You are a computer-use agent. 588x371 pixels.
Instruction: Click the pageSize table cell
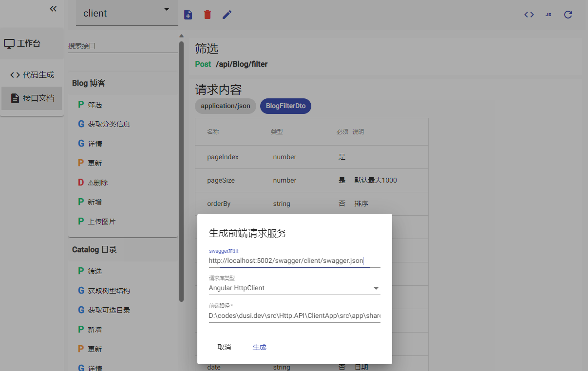point(221,180)
